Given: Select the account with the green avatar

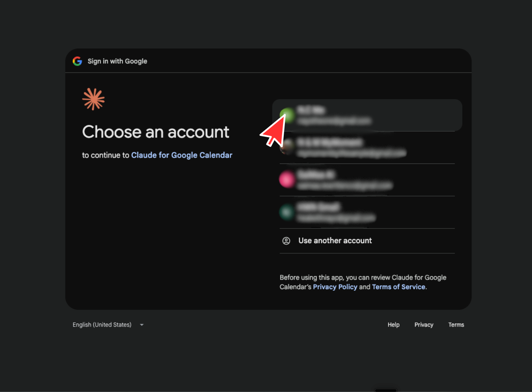Looking at the screenshot, I should pos(367,115).
